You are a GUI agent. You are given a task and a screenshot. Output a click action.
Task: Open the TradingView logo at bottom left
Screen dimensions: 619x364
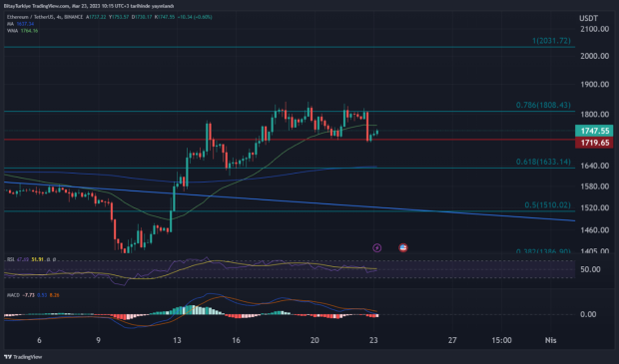click(x=23, y=357)
